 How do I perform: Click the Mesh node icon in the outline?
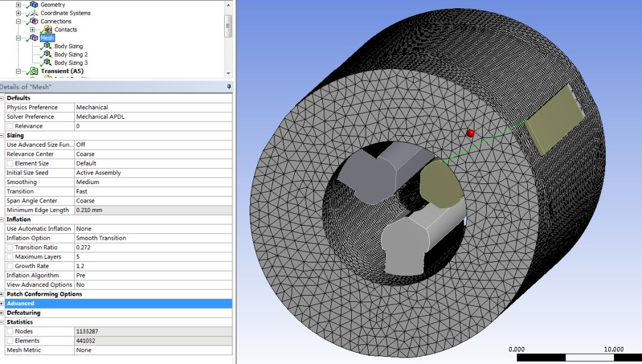34,38
